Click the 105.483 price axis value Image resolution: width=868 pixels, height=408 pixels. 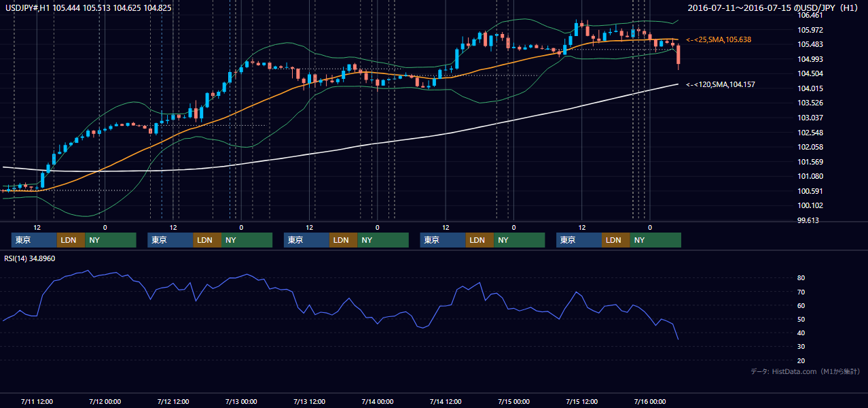(x=810, y=44)
